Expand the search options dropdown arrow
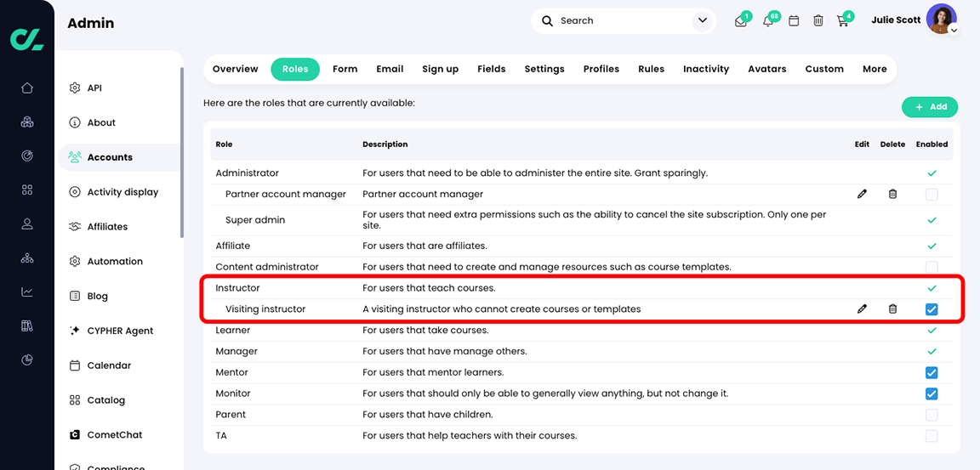The width and height of the screenshot is (980, 470). pyautogui.click(x=703, y=21)
